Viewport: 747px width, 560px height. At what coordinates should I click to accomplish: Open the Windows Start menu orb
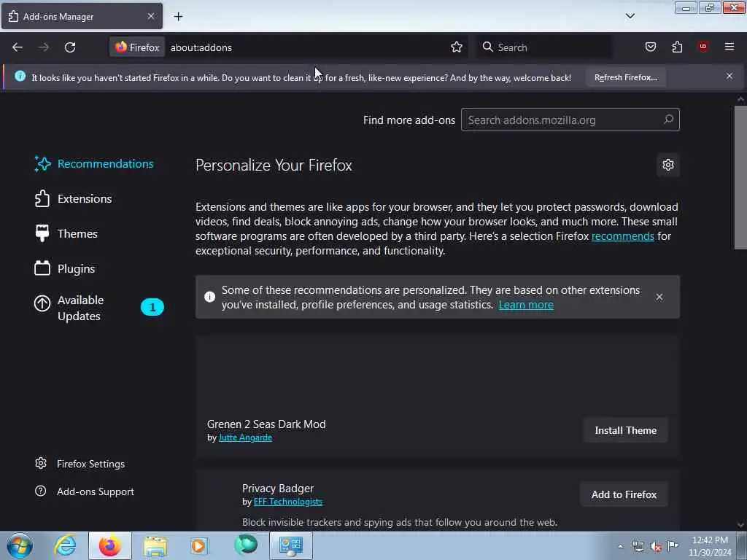[x=20, y=545]
